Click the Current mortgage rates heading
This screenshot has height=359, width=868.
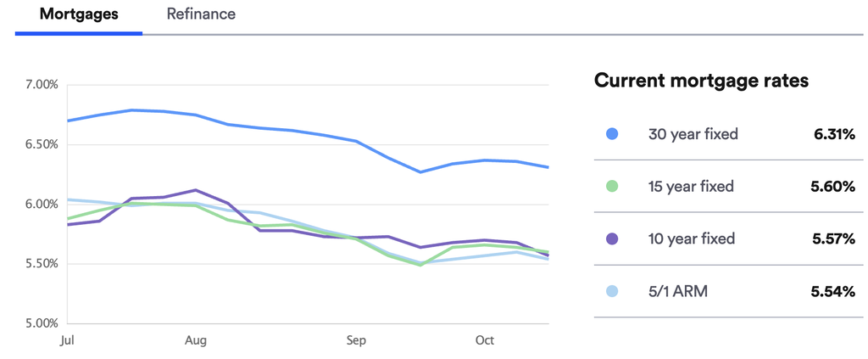coord(701,81)
